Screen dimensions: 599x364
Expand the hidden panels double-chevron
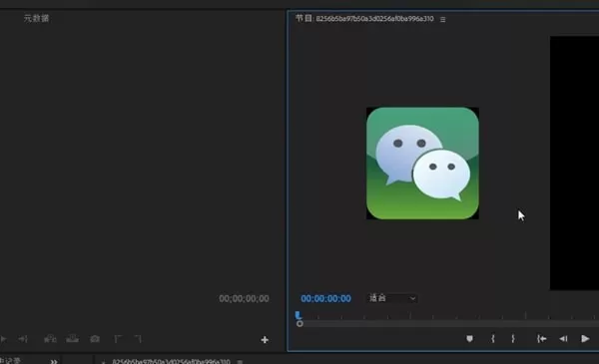[x=54, y=361]
